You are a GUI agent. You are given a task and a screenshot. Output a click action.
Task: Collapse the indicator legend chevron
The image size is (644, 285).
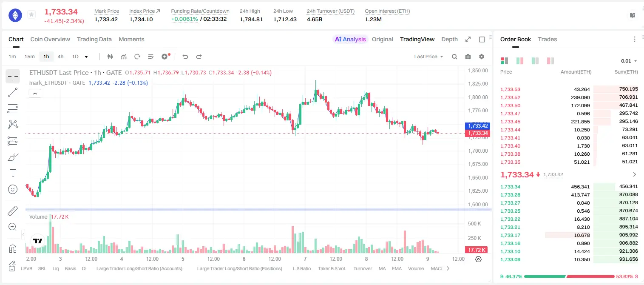point(35,93)
